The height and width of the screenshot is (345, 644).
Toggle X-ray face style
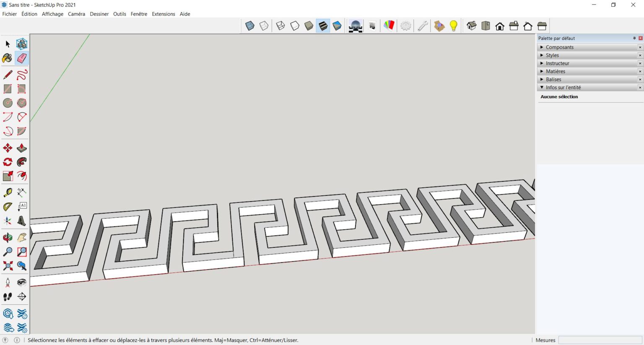[x=250, y=26]
